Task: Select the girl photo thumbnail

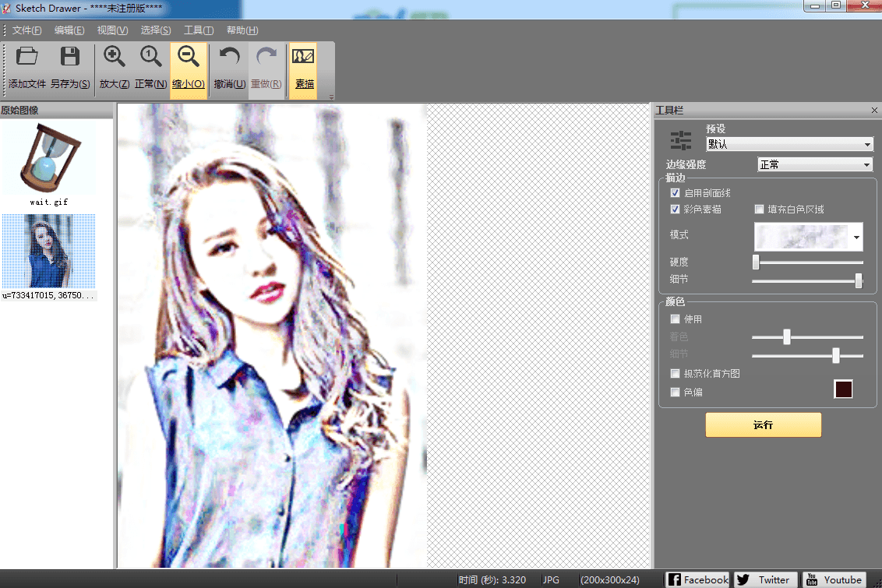Action: [48, 252]
